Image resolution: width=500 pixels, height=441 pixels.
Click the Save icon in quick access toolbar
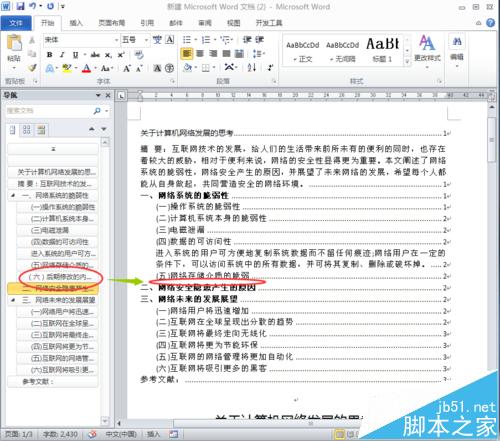pos(20,6)
